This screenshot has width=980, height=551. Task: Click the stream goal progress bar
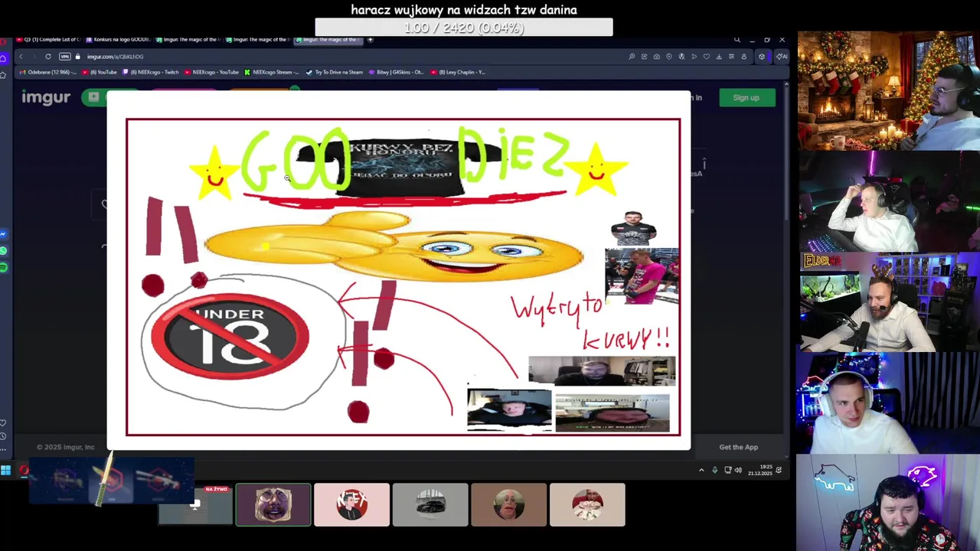coord(464,28)
